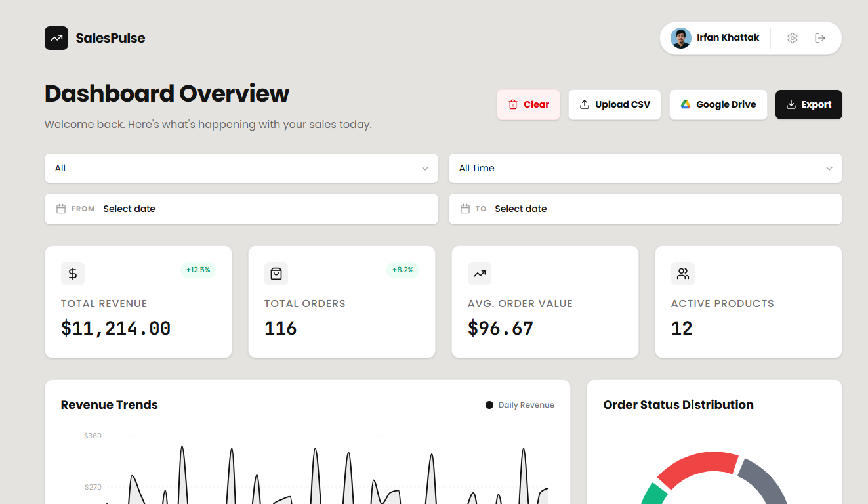Click the calendar icon beside TO
This screenshot has width=868, height=504.
(465, 209)
